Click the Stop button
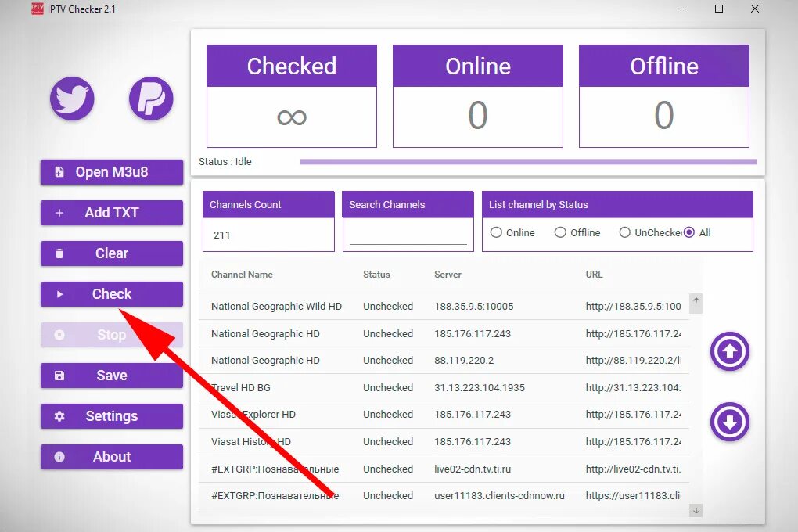 click(x=112, y=335)
